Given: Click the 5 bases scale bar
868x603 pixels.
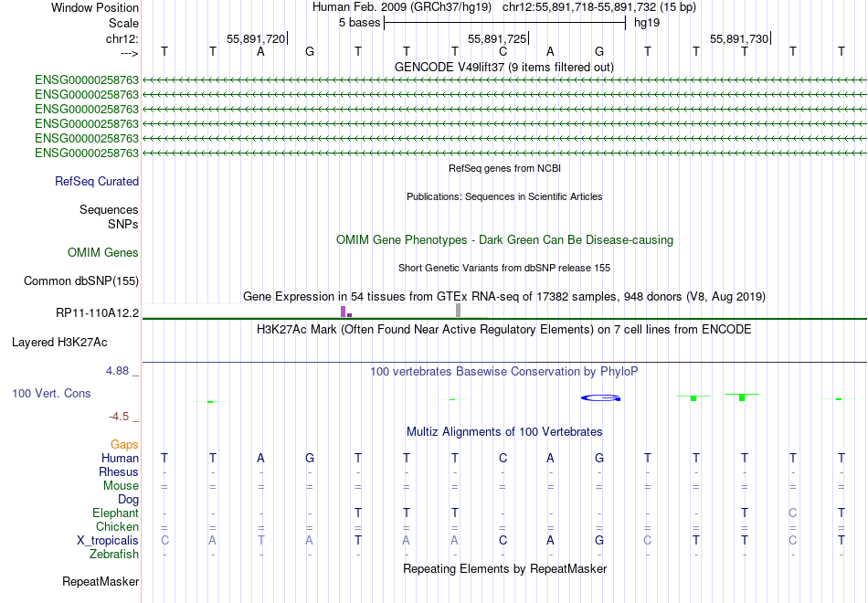Looking at the screenshot, I should pyautogui.click(x=505, y=23).
